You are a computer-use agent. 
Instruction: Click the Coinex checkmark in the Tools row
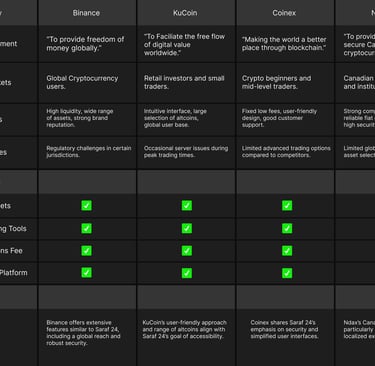click(x=287, y=228)
